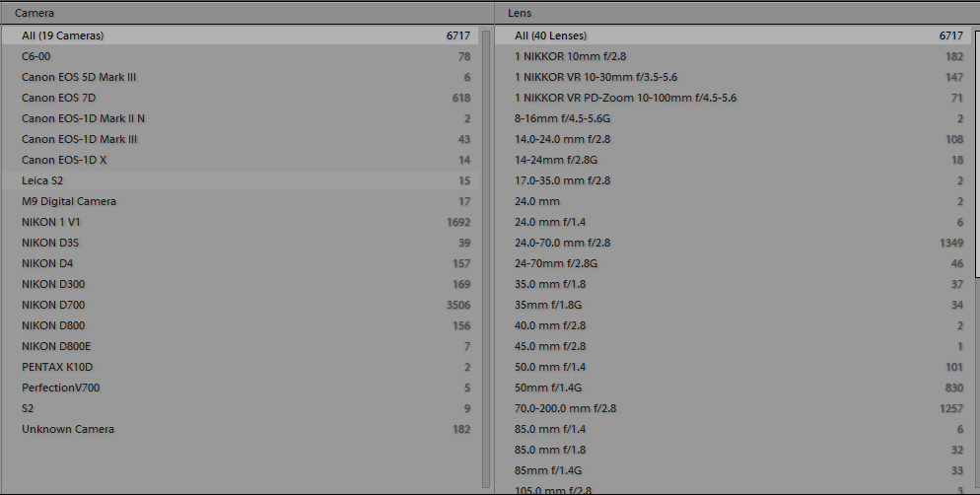
Task: Filter by 24.0-70.0 mm f/2.8 lens
Action: point(735,242)
